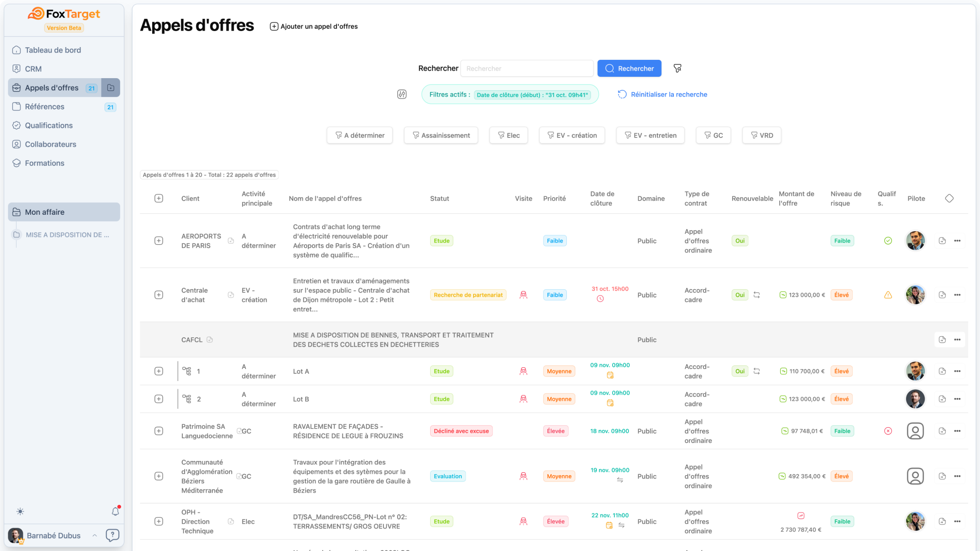
Task: Click the diamond icon in the table header
Action: click(949, 198)
